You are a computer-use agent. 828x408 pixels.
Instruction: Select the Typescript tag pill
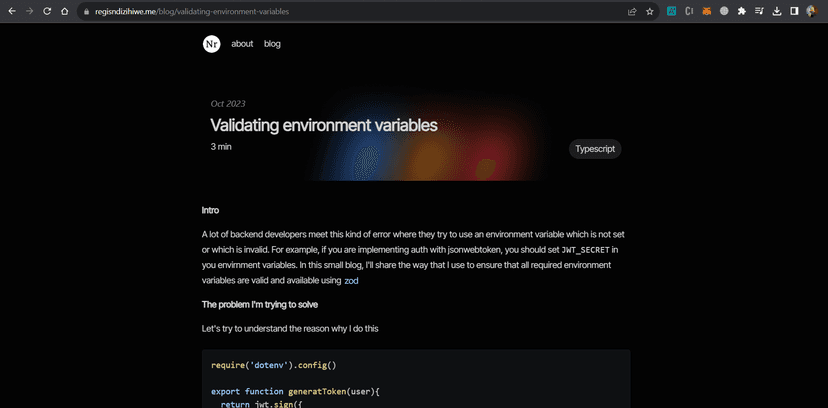595,149
